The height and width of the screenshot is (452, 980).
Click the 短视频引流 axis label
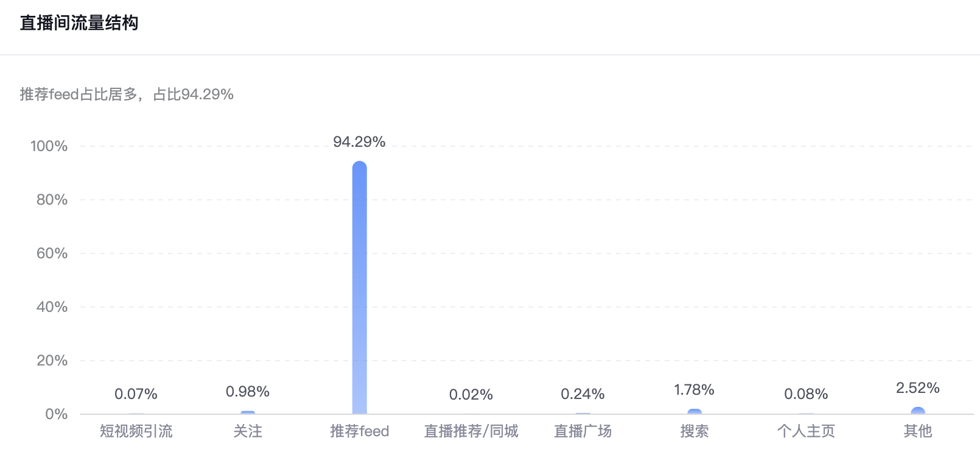tap(136, 431)
